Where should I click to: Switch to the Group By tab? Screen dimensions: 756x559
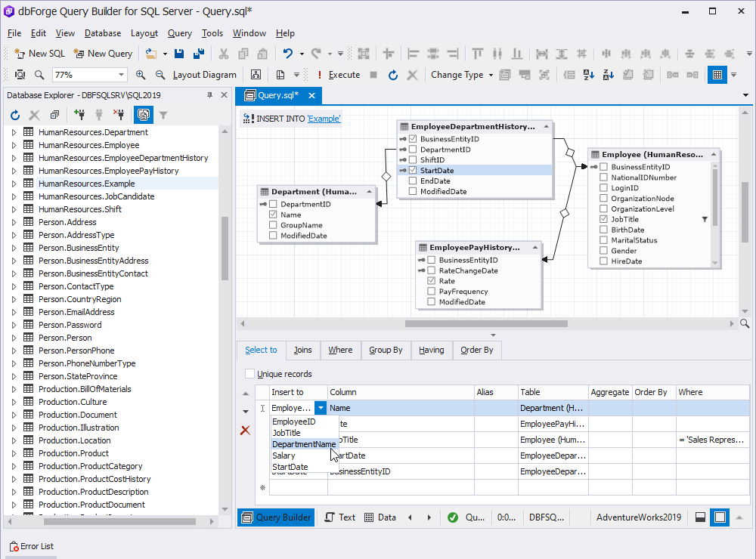(386, 350)
